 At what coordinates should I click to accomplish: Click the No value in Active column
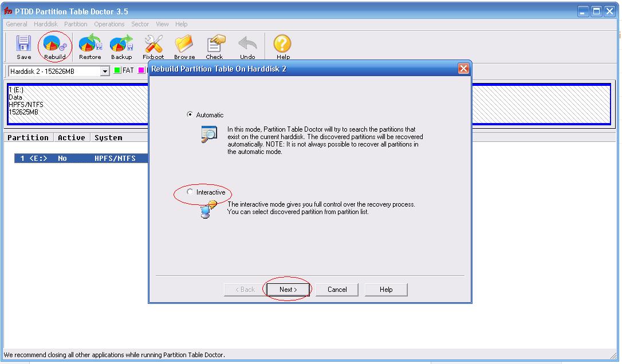(62, 158)
